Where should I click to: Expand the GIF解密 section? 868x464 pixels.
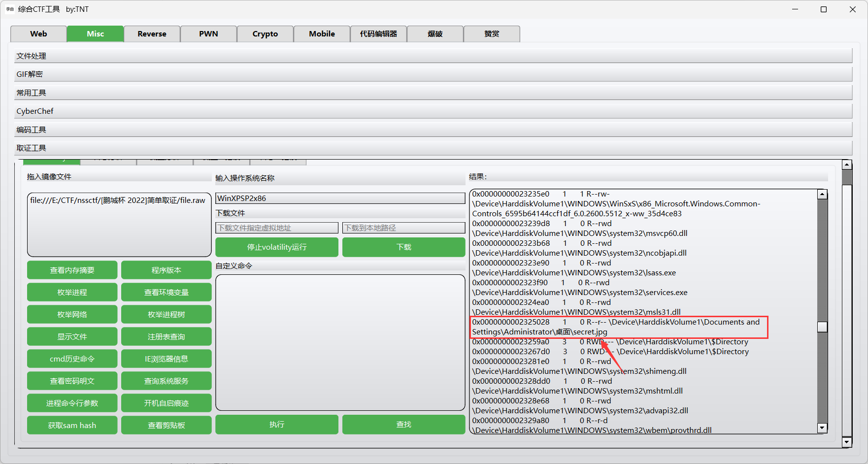pyautogui.click(x=433, y=74)
